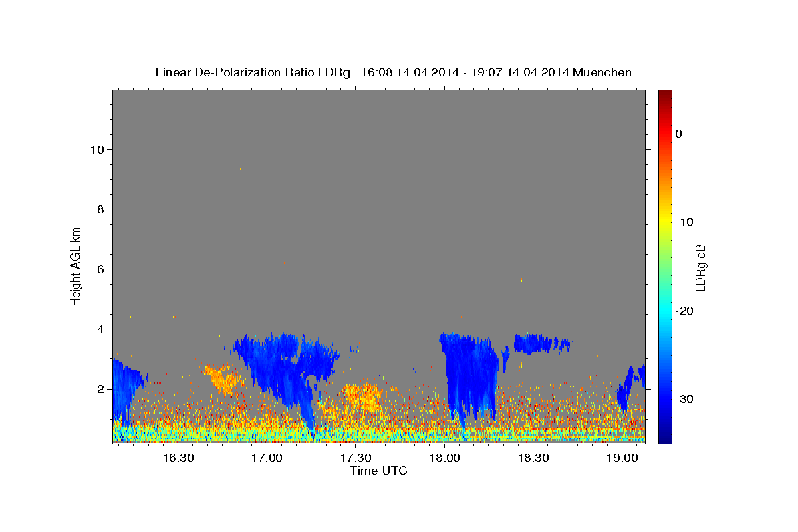The height and width of the screenshot is (532, 798).
Task: Click the dark red top of the colorbar
Action: coord(665,96)
